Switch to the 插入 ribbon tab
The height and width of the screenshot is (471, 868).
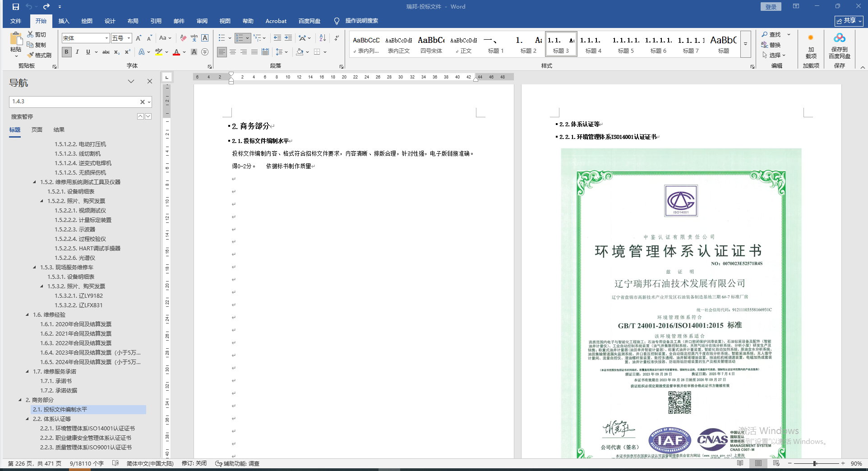click(64, 21)
